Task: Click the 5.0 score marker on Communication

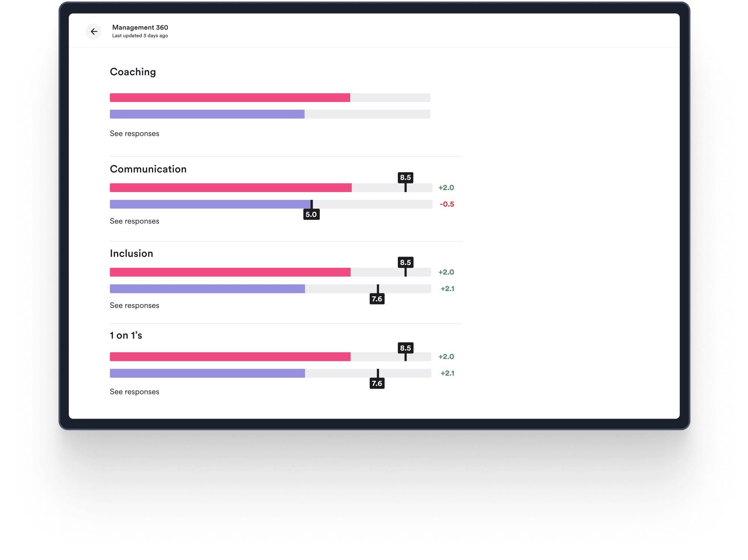Action: click(x=310, y=213)
